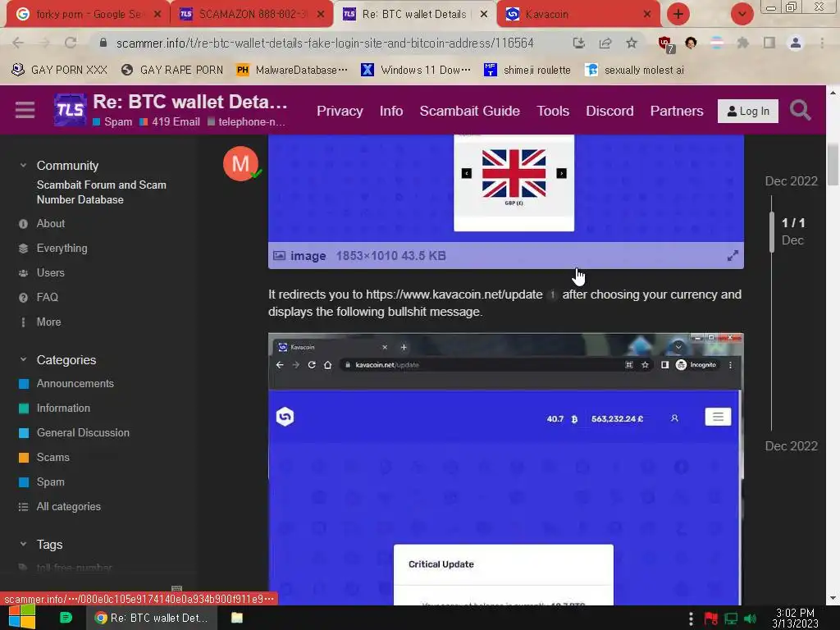The height and width of the screenshot is (630, 840).
Task: Open the uBlock extension icon
Action: pos(665,44)
